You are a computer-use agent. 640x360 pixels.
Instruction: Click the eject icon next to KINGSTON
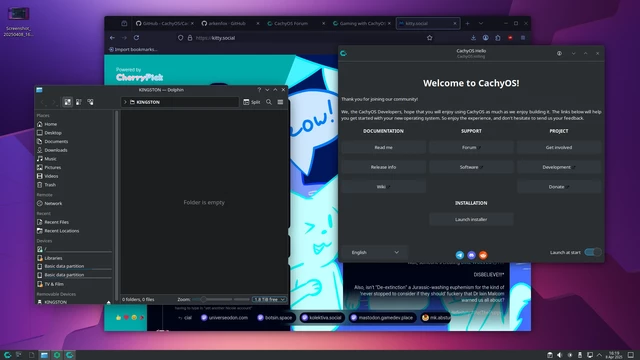[109, 302]
